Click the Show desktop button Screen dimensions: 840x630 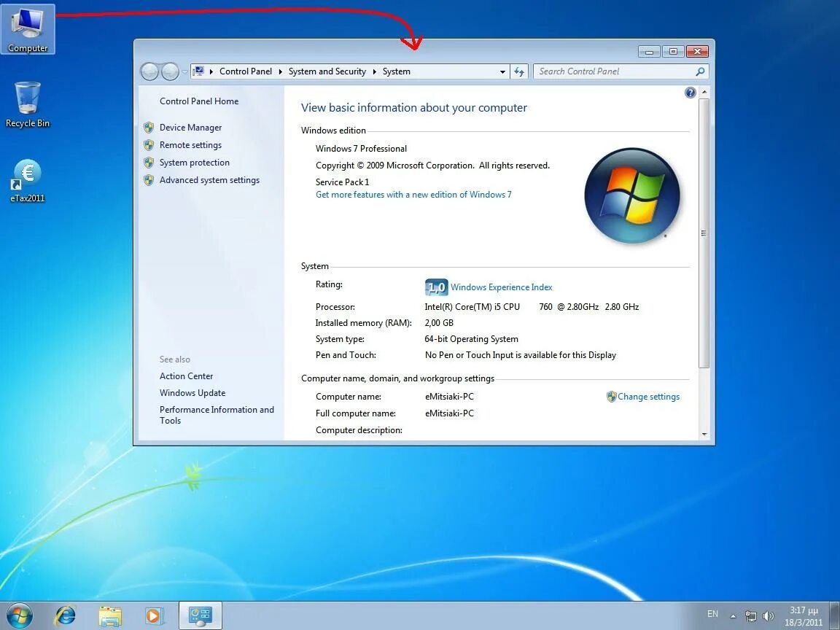[835, 615]
